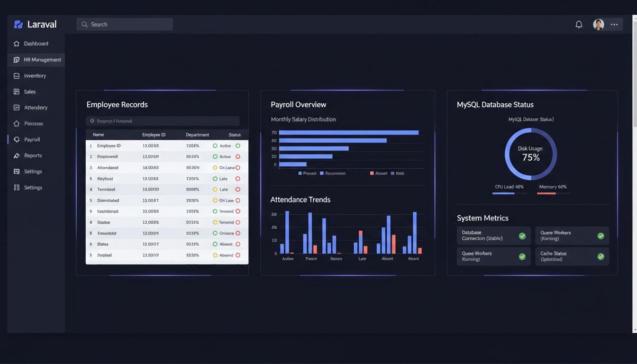This screenshot has height=364, width=637.
Task: Click yellow status dot in the Dtatoe row
Action: tap(215, 222)
